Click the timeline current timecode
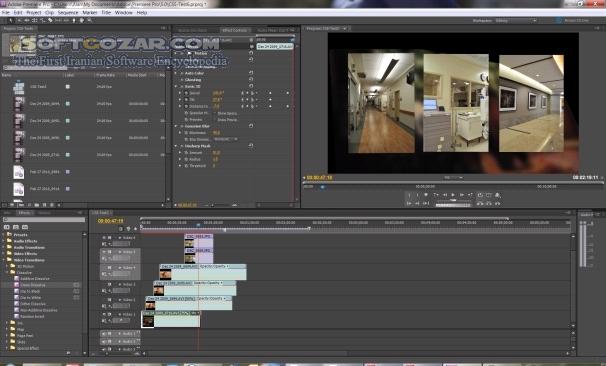 (111, 221)
